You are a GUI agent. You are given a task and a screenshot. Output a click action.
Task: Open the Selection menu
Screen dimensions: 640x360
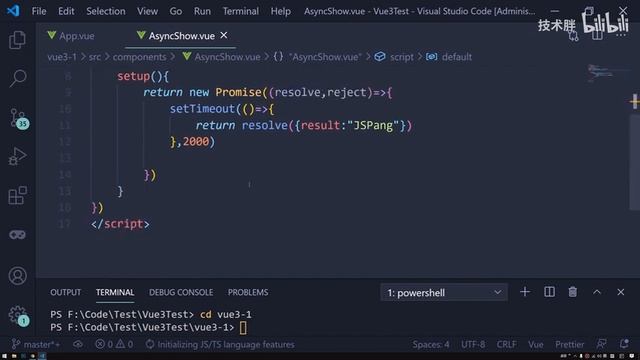pyautogui.click(x=106, y=11)
